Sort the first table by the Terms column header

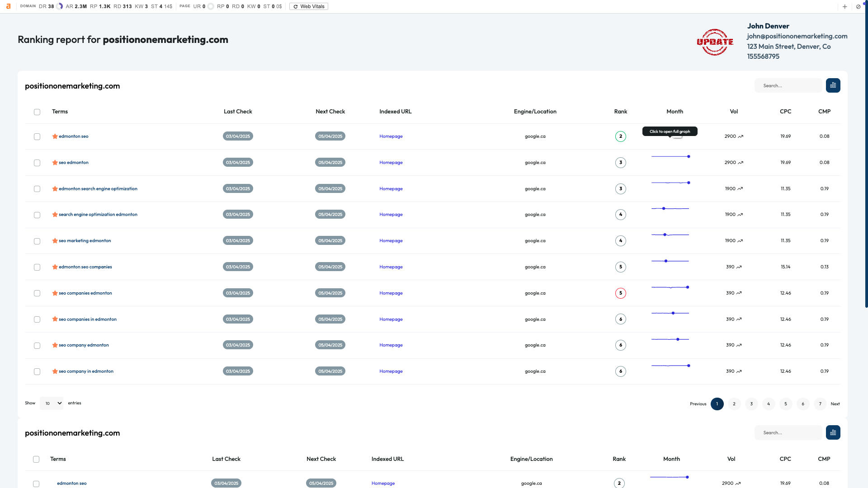point(60,112)
